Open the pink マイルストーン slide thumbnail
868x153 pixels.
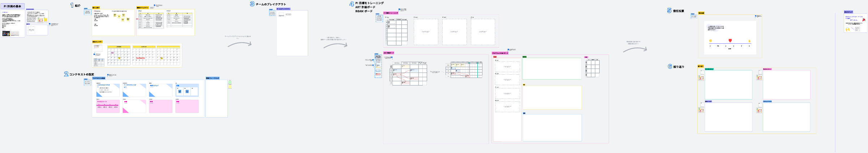click(108, 106)
